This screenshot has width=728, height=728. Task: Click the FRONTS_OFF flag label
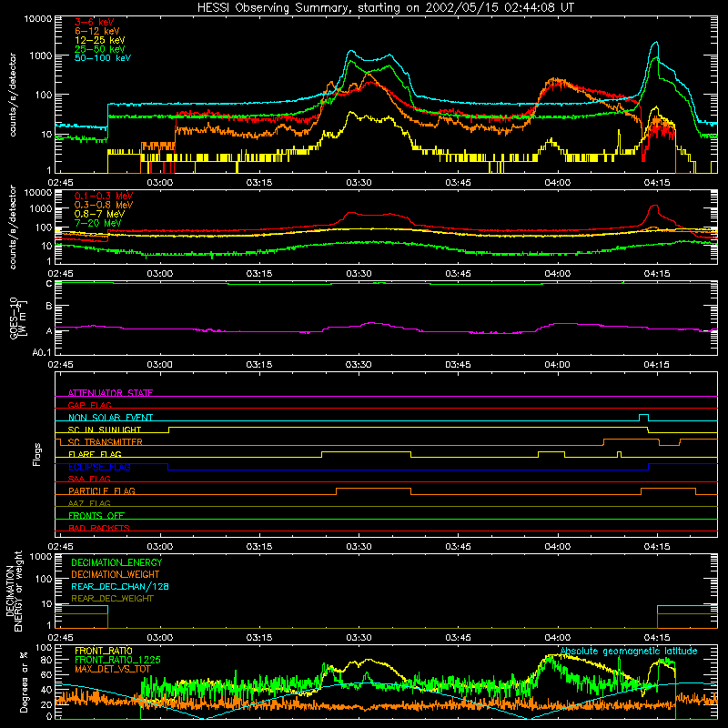pos(96,515)
